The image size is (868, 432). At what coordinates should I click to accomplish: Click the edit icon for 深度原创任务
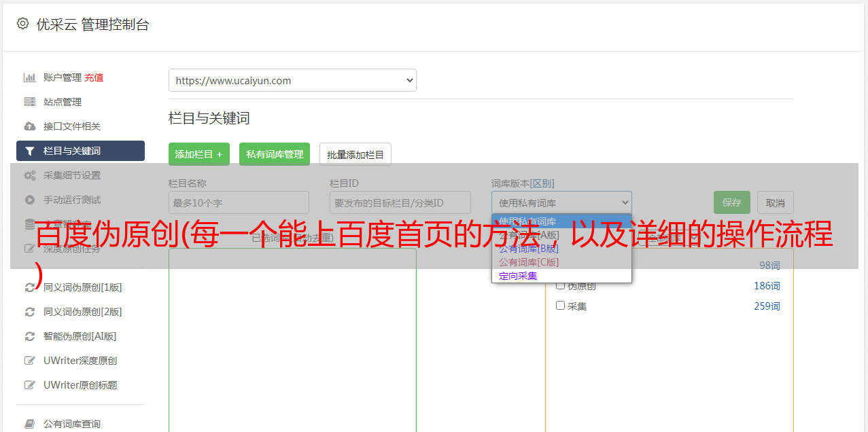point(29,249)
